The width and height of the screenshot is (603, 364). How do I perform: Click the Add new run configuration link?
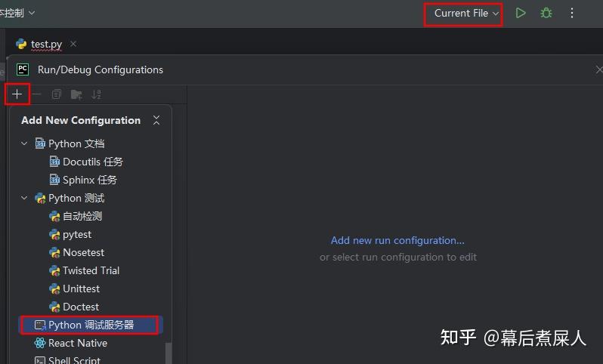click(397, 240)
